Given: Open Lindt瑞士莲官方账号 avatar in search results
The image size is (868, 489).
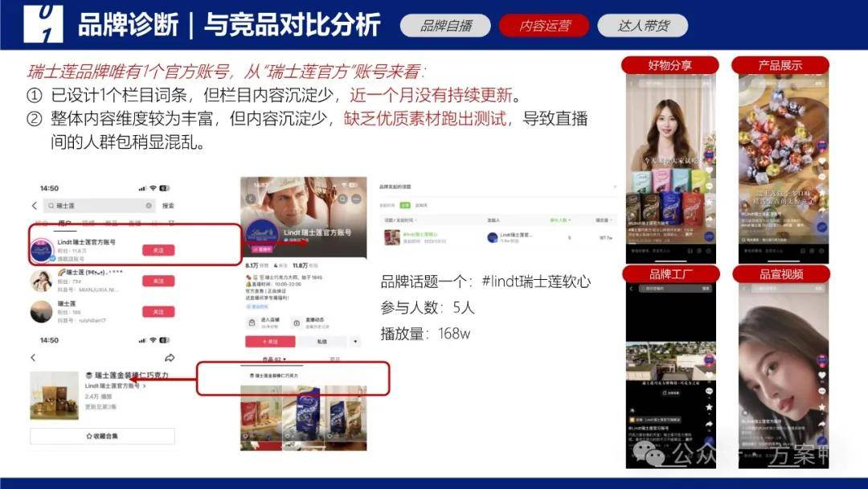Looking at the screenshot, I should pos(42,250).
